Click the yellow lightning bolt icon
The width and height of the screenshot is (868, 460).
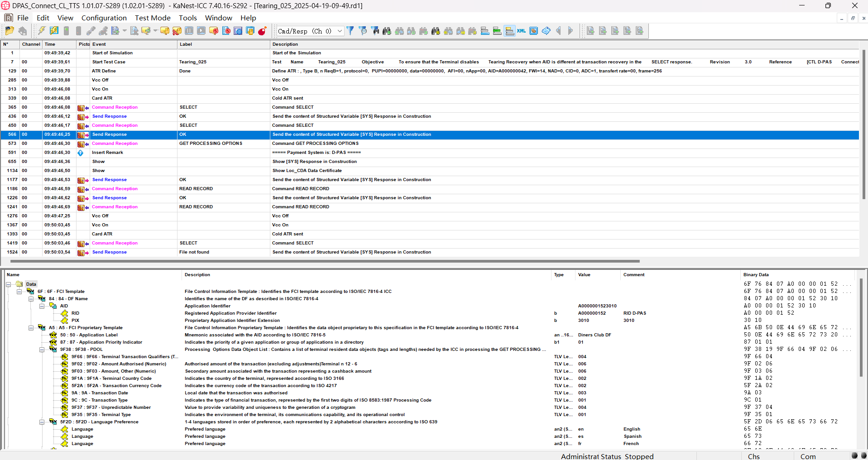(42, 31)
